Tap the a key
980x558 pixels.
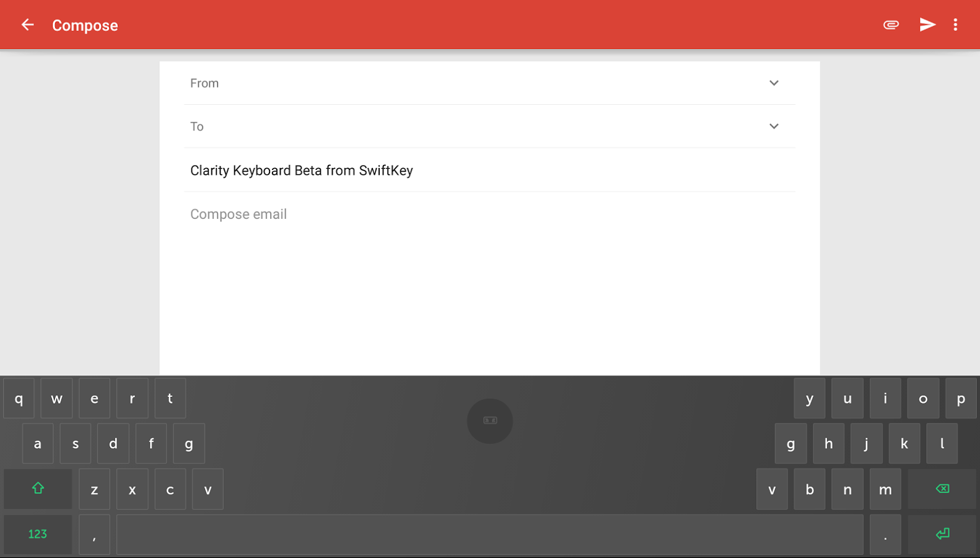[38, 443]
